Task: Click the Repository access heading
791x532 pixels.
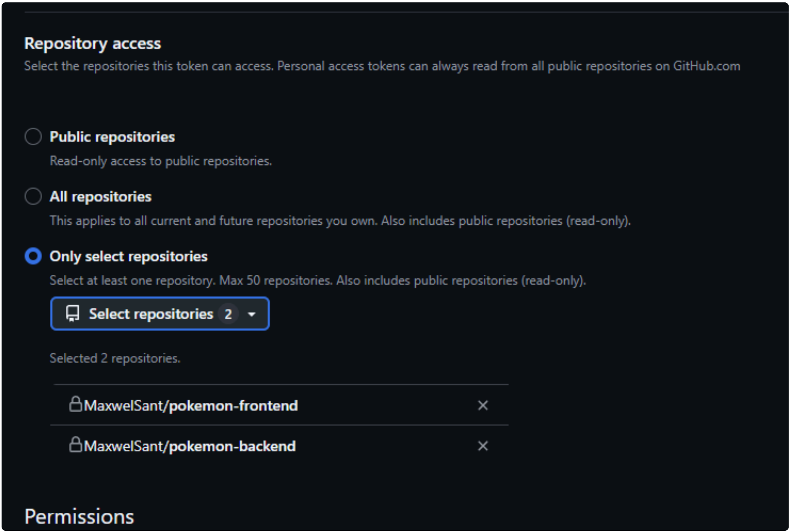Action: pos(93,43)
